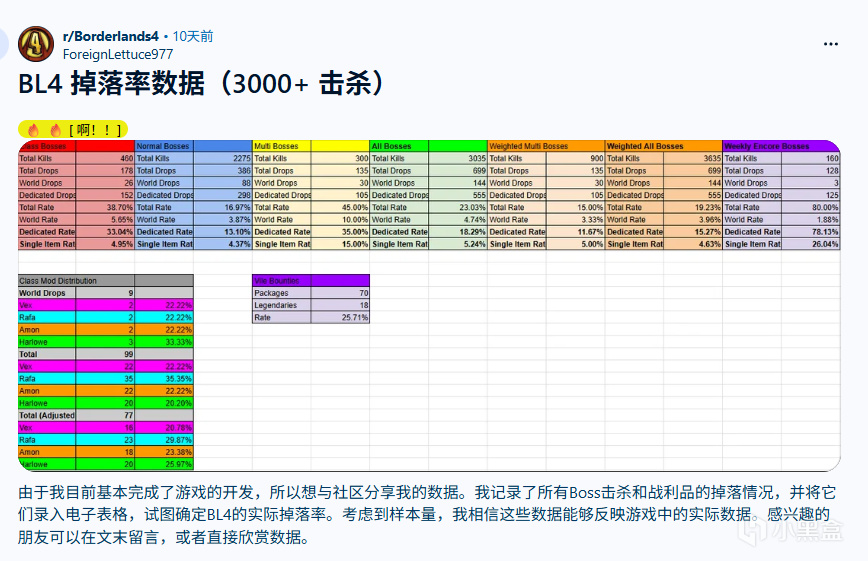
Task: Select the 33.04% dedicated rate cell
Action: (105, 231)
